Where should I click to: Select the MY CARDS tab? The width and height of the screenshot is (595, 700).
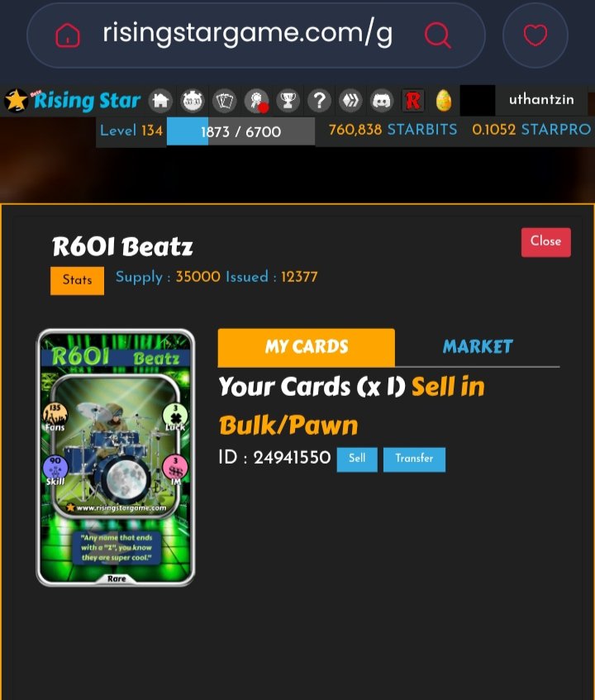tap(307, 347)
